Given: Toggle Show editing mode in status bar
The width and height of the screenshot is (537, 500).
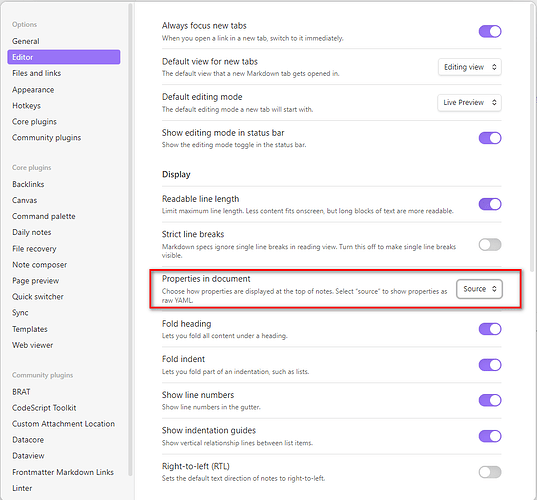Looking at the screenshot, I should click(490, 138).
